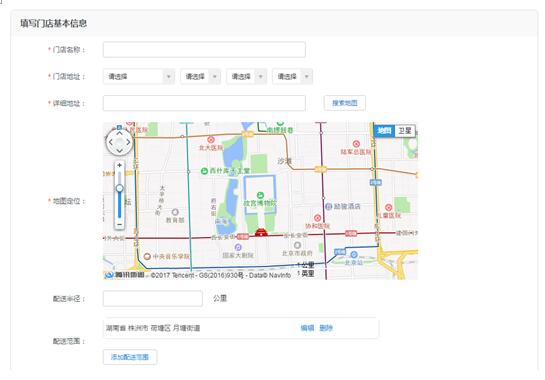Pan the map up with the up arrow
The width and height of the screenshot is (545, 380).
(x=120, y=134)
